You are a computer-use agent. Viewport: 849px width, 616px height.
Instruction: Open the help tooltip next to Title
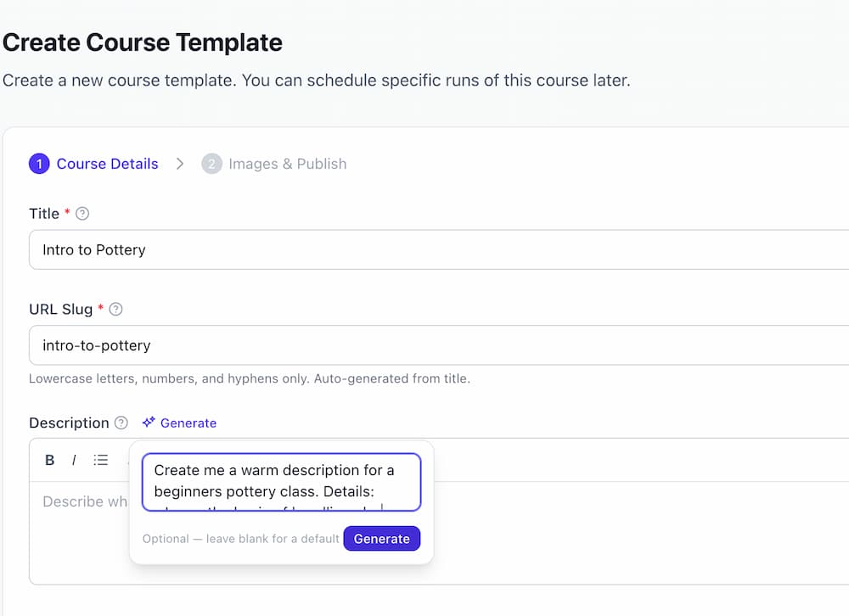click(82, 214)
